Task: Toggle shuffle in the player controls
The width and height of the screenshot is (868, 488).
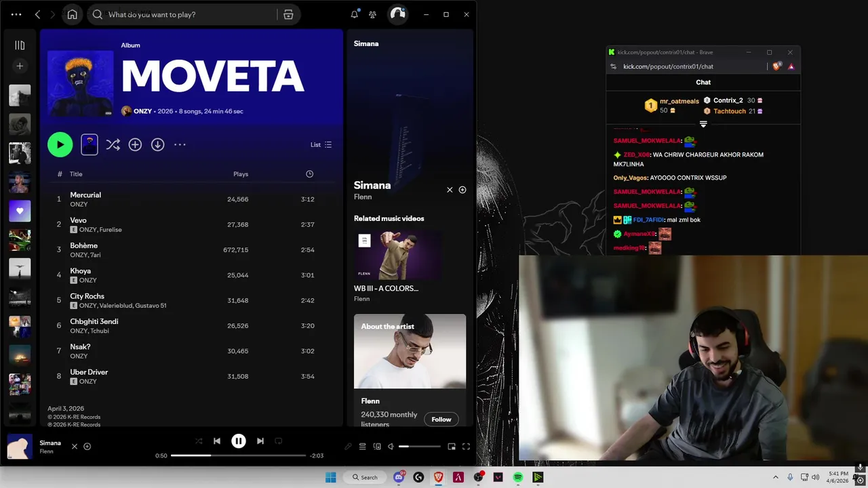Action: [x=199, y=441]
